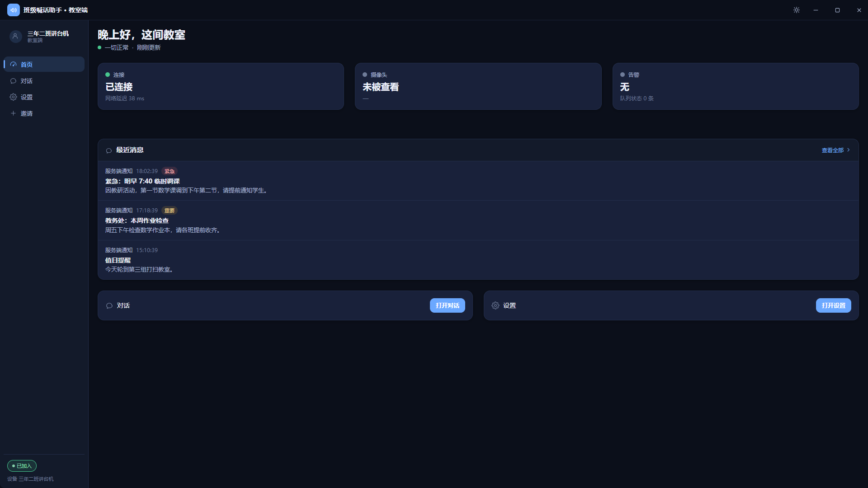Open 对话 in the sidebar

[x=44, y=81]
